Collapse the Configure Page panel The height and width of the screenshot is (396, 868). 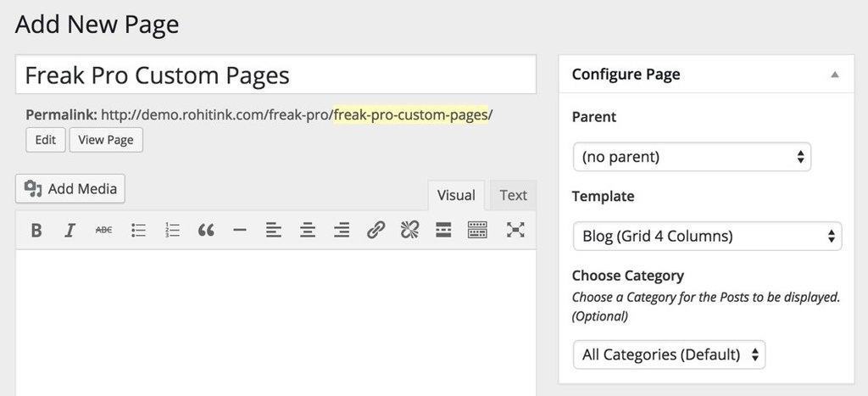(x=835, y=75)
